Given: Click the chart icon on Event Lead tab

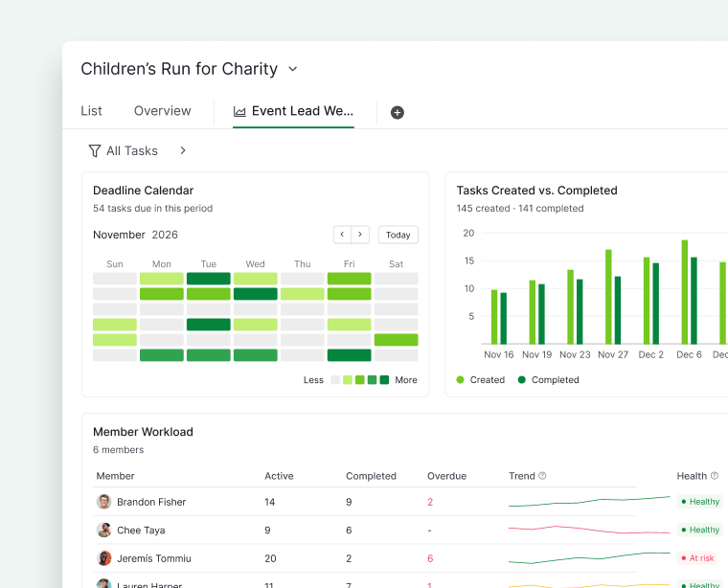Looking at the screenshot, I should [x=239, y=111].
